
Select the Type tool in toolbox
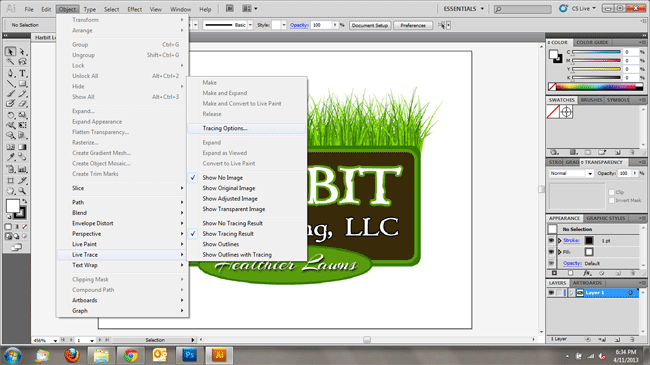tap(22, 73)
